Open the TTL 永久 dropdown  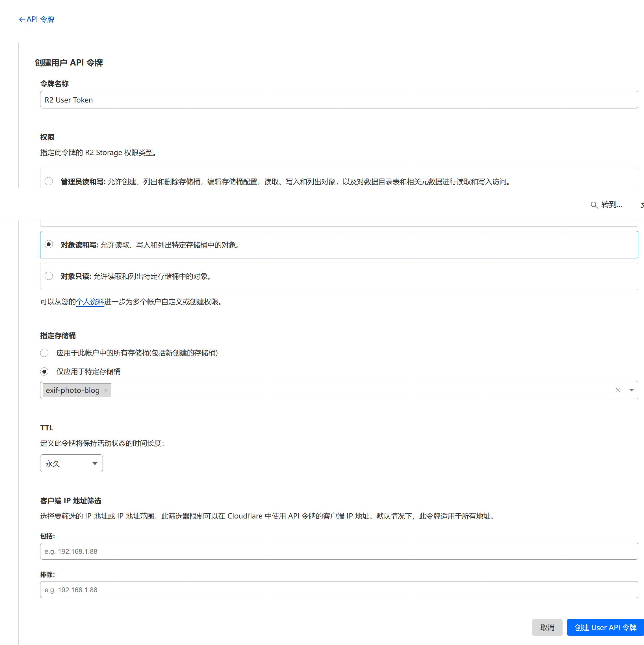[71, 463]
